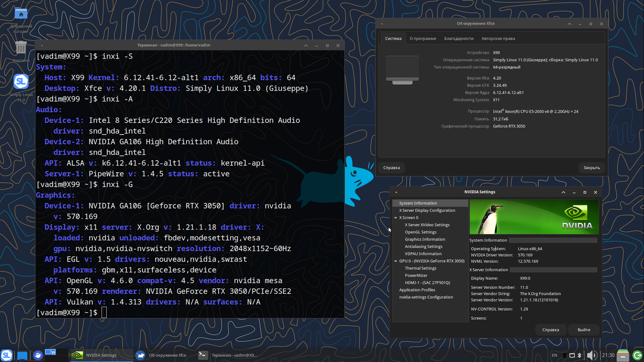Open Application Profiles in NVIDIA Settings
The height and width of the screenshot is (362, 644).
pyautogui.click(x=417, y=290)
